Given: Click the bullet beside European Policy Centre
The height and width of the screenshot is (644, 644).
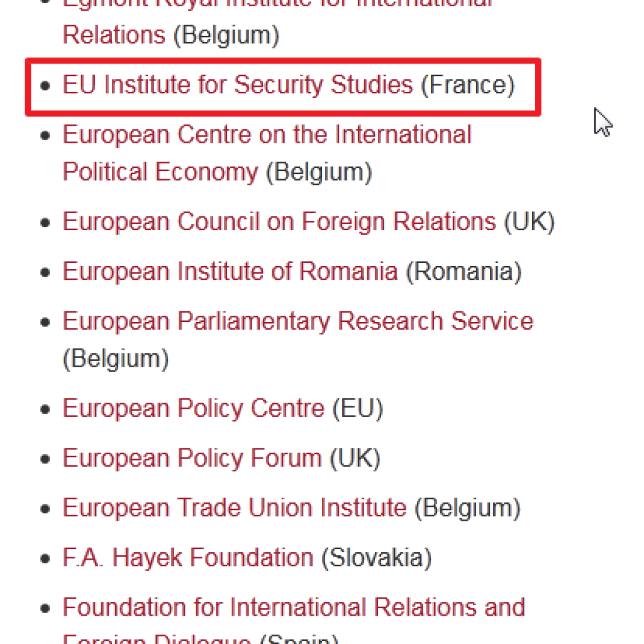Looking at the screenshot, I should (45, 409).
